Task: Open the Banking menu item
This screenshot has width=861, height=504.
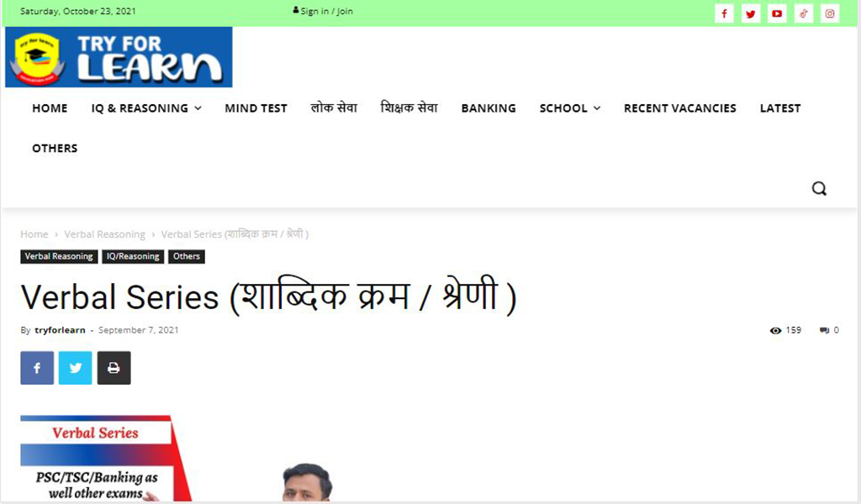Action: coord(489,108)
